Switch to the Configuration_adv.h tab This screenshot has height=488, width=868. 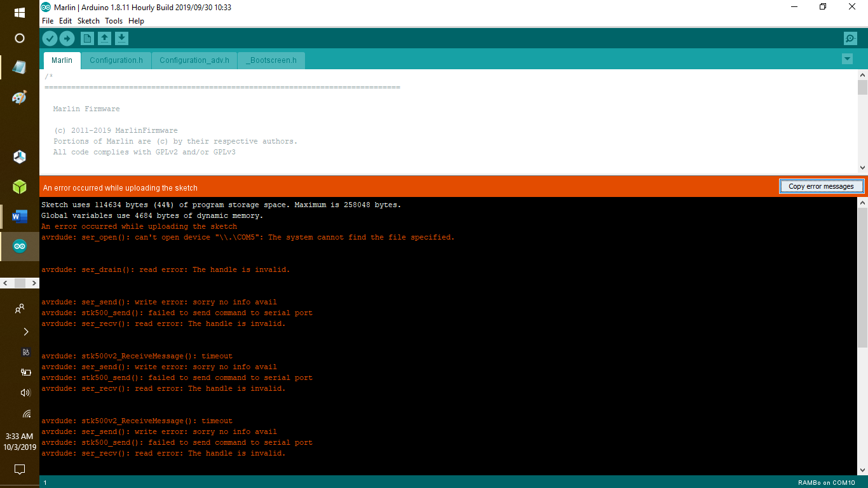click(x=194, y=60)
